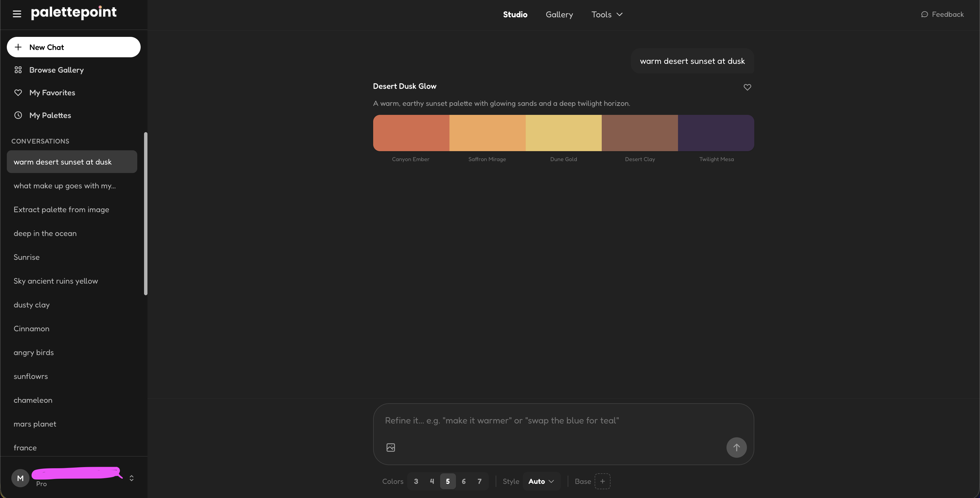Expand the account switcher chevrons
The image size is (980, 498).
tap(131, 478)
